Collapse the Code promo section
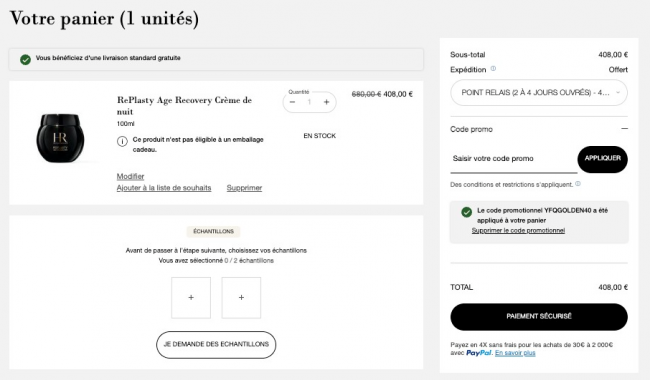Image resolution: width=650 pixels, height=380 pixels. (x=624, y=129)
